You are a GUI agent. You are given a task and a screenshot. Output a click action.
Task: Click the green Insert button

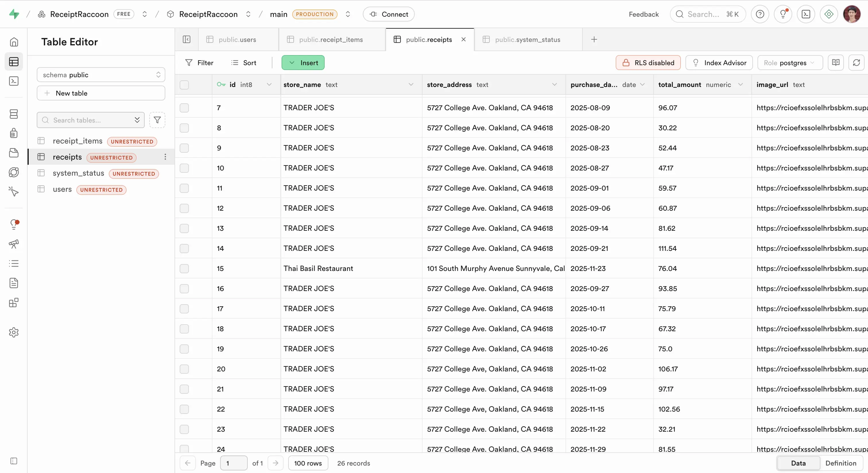pyautogui.click(x=303, y=63)
